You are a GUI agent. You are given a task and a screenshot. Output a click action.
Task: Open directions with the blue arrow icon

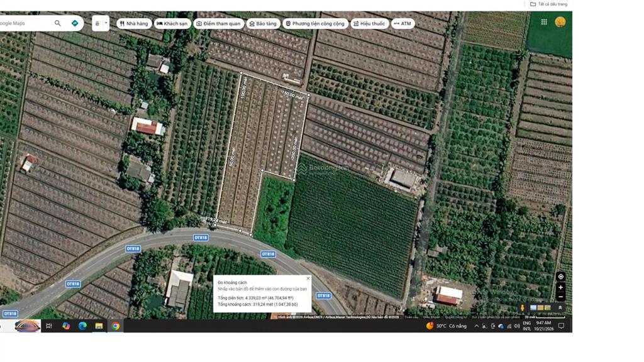coord(75,23)
